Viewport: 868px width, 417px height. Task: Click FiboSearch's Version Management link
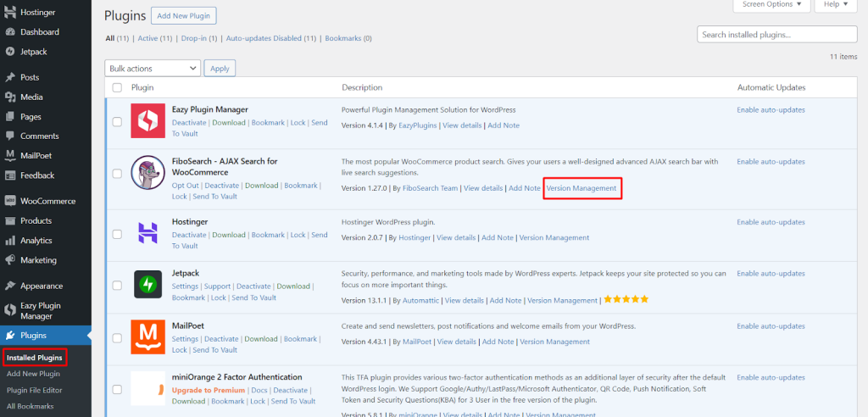click(581, 188)
